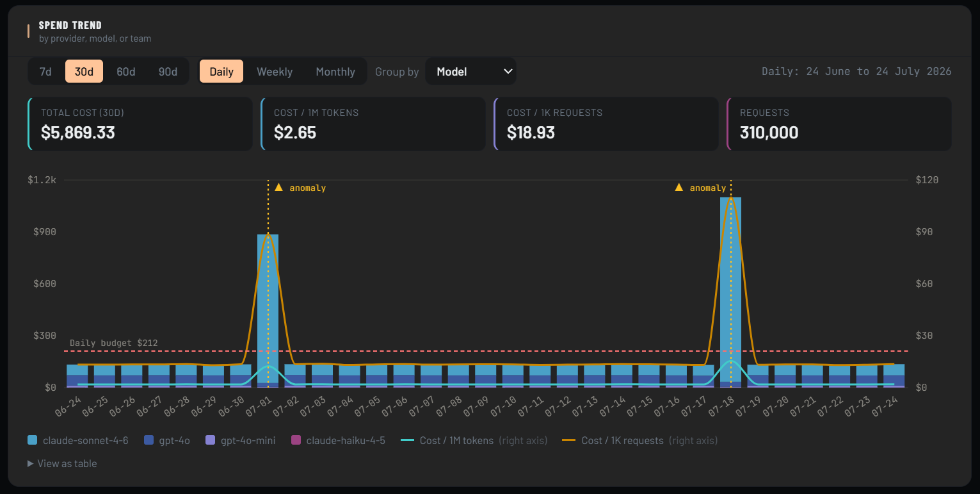This screenshot has height=494, width=980.
Task: Select the 30d time range
Action: (84, 72)
